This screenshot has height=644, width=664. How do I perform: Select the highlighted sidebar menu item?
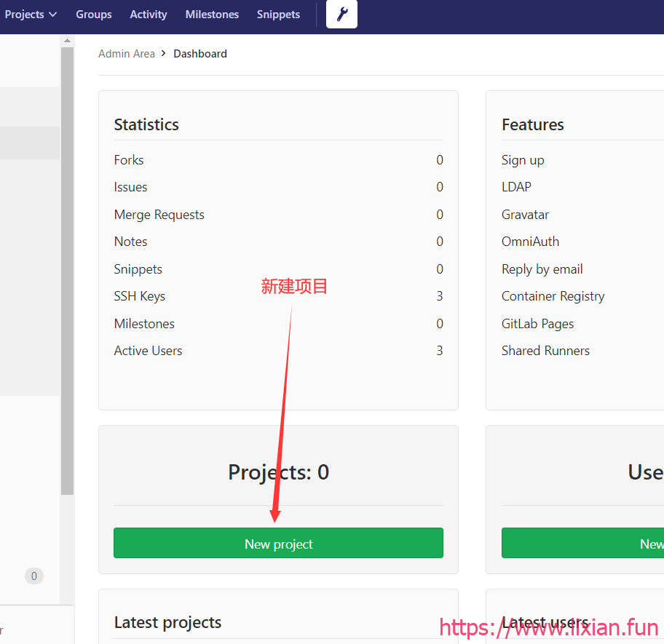[29, 143]
